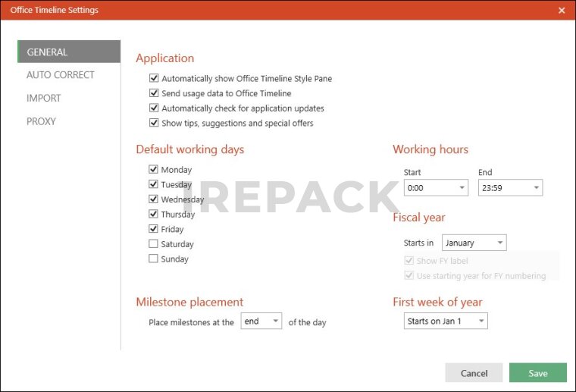Disable Send usage data to Office Timeline
The image size is (576, 392).
(154, 93)
